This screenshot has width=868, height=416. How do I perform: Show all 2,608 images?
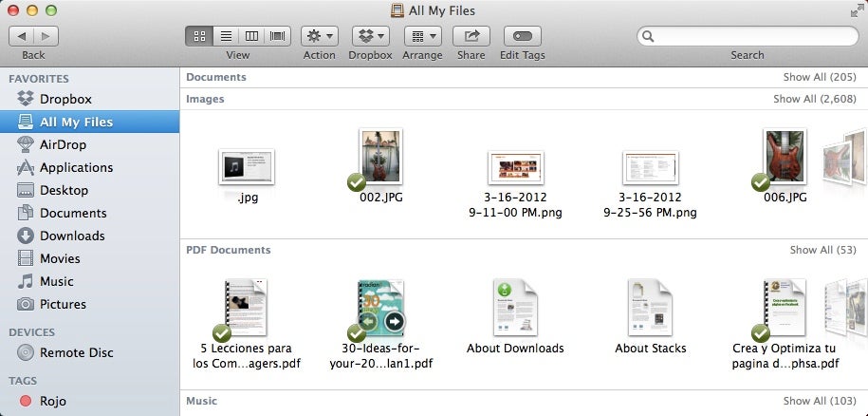pyautogui.click(x=814, y=99)
